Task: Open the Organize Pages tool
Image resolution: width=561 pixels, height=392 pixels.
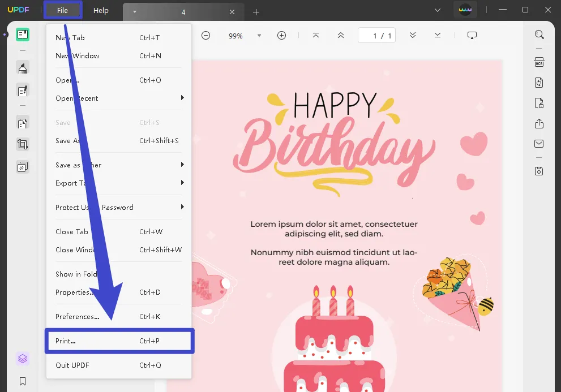Action: pyautogui.click(x=23, y=123)
